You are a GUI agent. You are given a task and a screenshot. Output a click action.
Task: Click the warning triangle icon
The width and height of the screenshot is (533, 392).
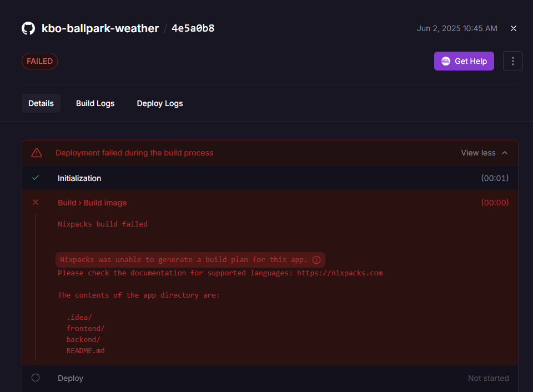[x=37, y=153]
